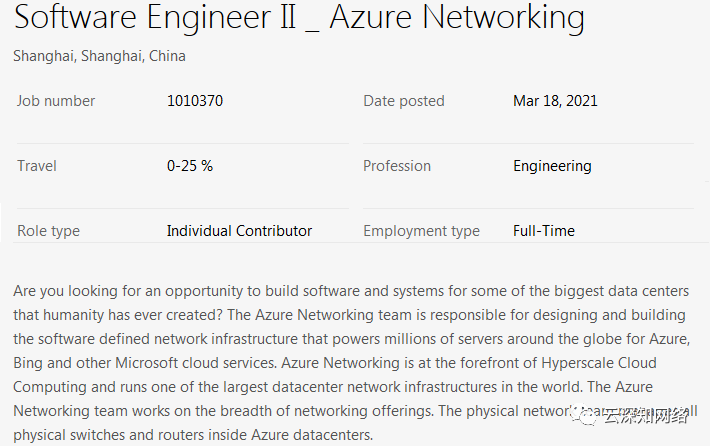
Task: Click 'Bing and other Microsoft cloud services' text
Action: (x=144, y=363)
